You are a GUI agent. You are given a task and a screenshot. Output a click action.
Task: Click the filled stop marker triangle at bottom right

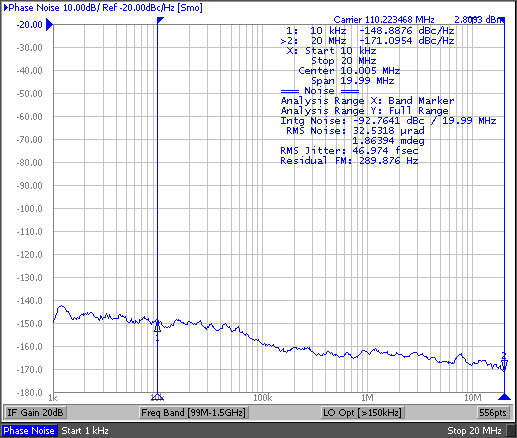pos(504,397)
